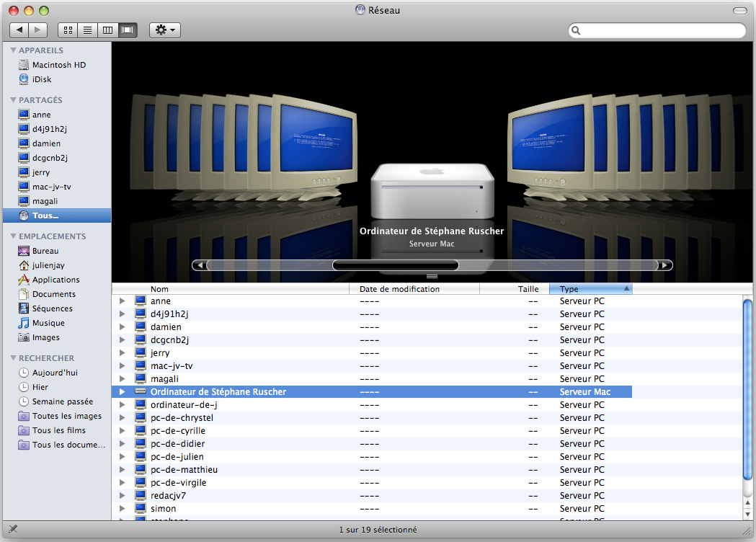The height and width of the screenshot is (542, 756).
Task: Open Documents in the sidebar
Action: 57,294
